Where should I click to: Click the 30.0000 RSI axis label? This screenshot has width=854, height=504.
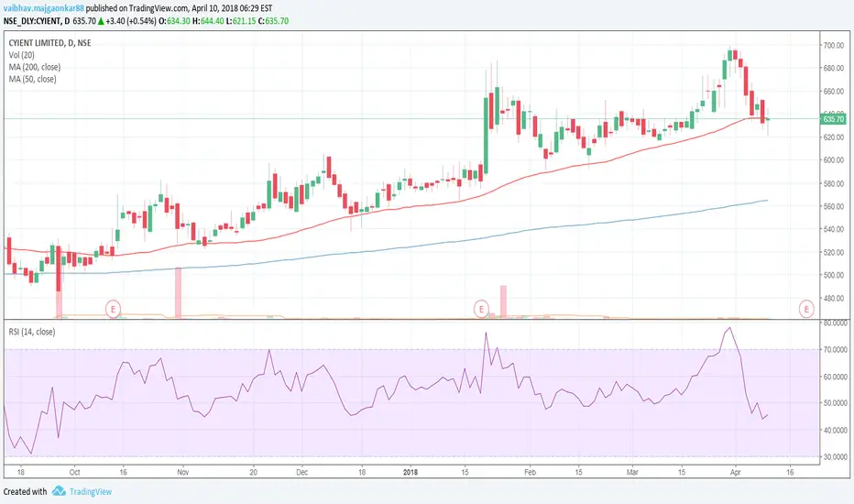coord(835,456)
